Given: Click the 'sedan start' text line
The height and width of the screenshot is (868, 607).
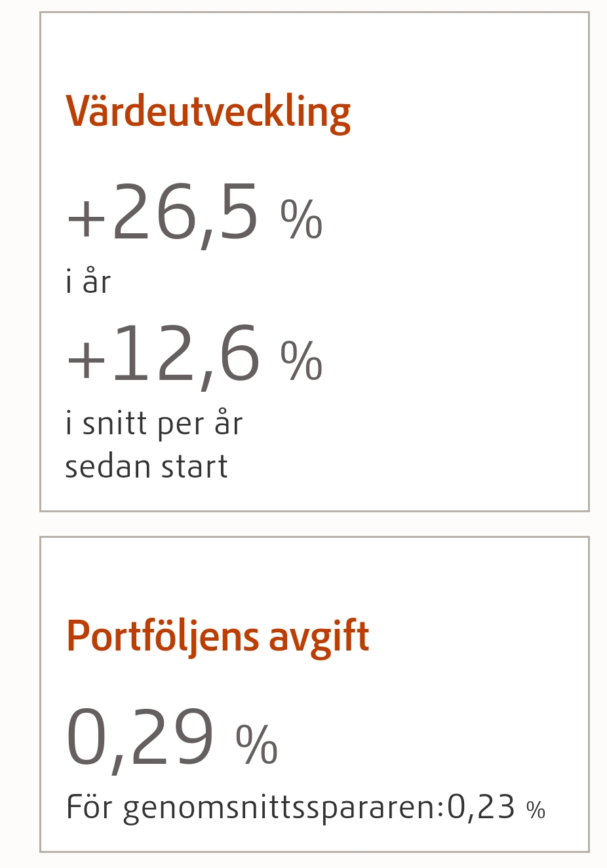Looking at the screenshot, I should pyautogui.click(x=146, y=466).
